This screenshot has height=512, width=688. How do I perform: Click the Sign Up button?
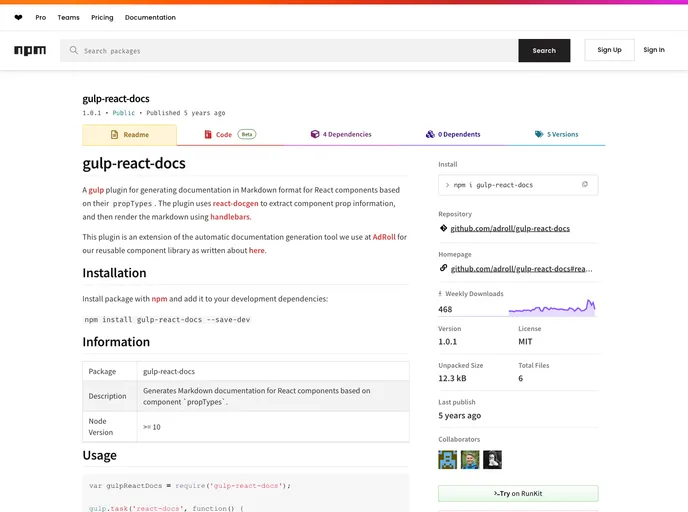click(x=609, y=50)
